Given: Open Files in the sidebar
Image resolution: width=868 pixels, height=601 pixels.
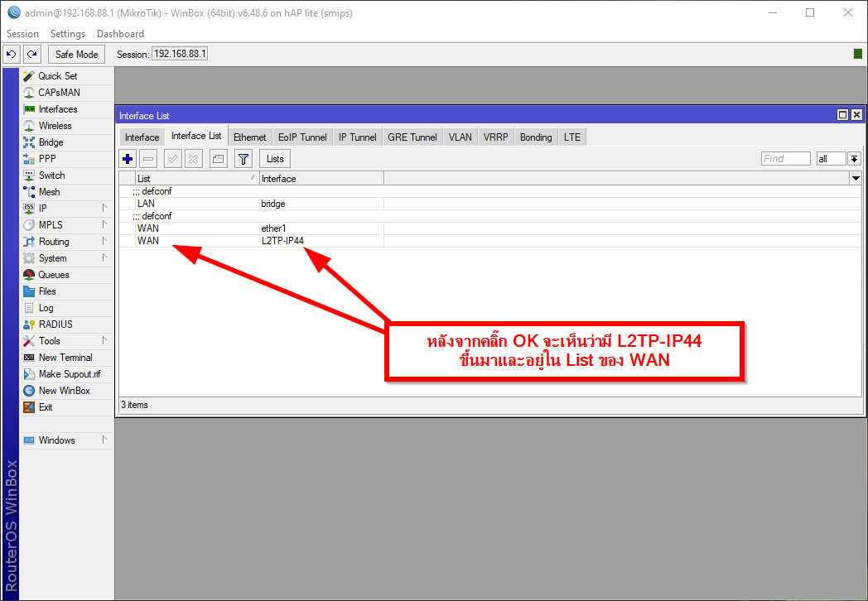Looking at the screenshot, I should tap(66, 291).
